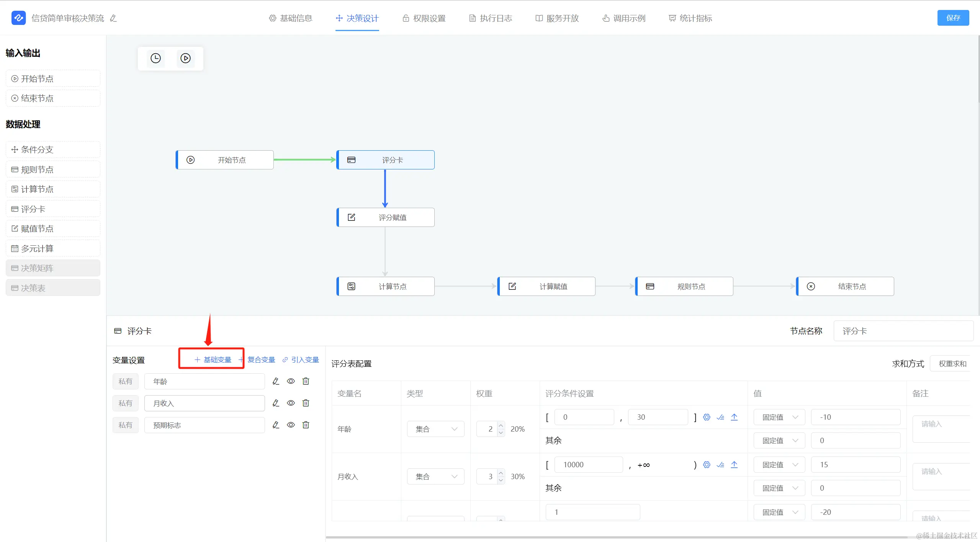Click the upload arrow icon in 月收入 condition row

734,465
